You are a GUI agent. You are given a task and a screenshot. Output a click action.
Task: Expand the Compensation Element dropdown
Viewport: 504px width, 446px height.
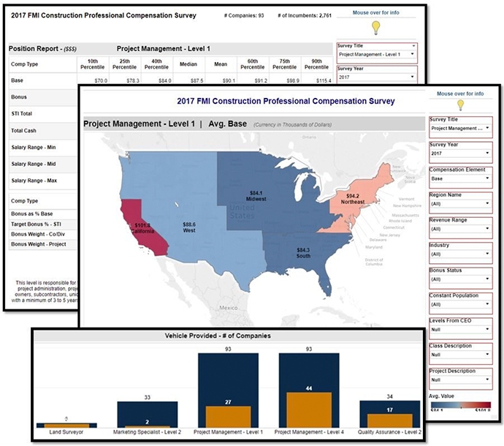[460, 178]
